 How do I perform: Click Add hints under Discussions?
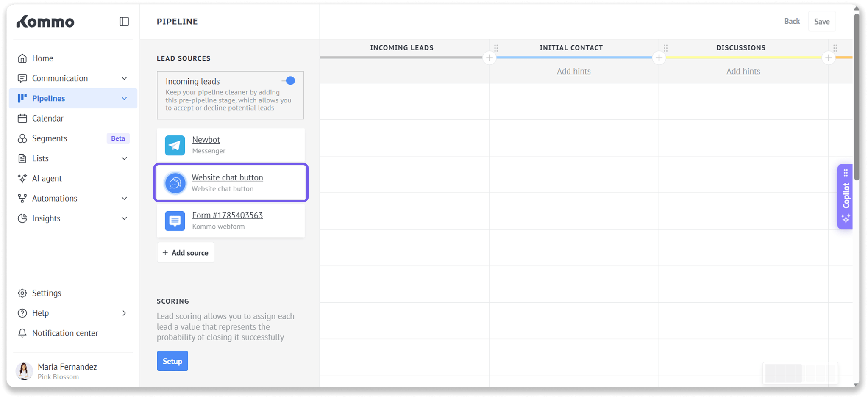coord(743,71)
